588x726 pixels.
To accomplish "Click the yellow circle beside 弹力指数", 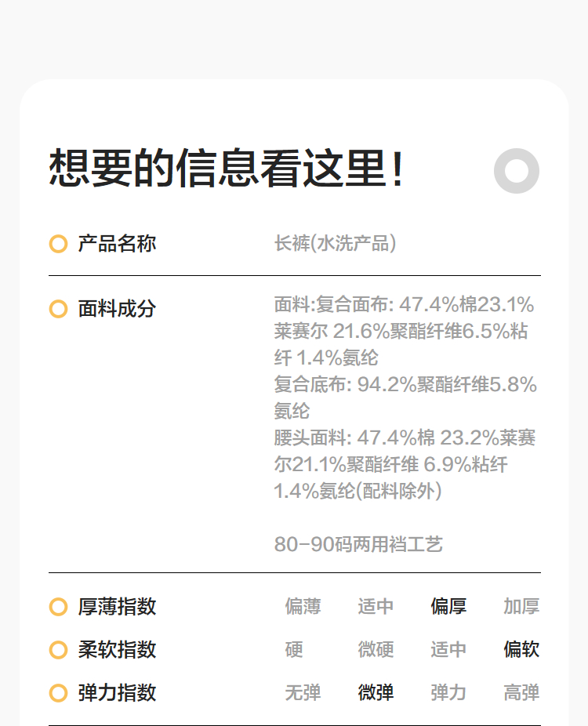I will click(x=58, y=693).
